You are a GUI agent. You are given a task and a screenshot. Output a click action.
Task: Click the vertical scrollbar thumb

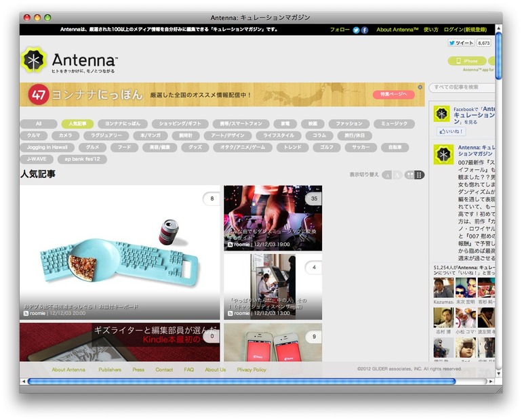click(x=498, y=56)
